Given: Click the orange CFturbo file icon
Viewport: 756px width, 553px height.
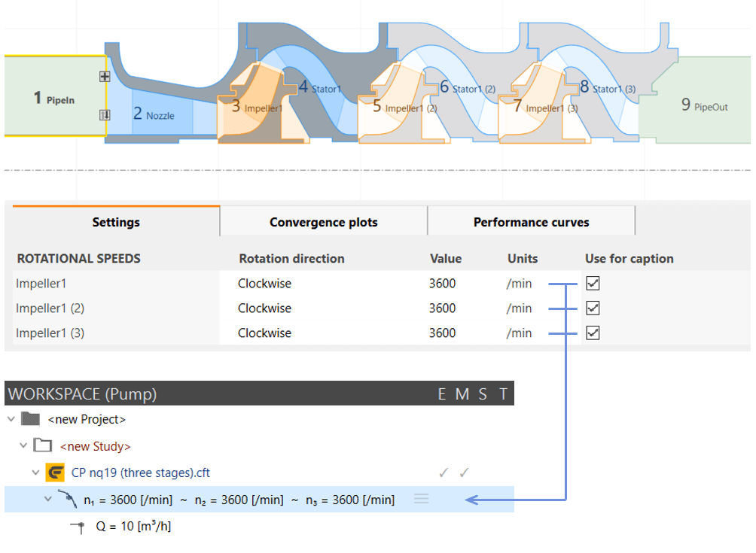Looking at the screenshot, I should pos(55,472).
